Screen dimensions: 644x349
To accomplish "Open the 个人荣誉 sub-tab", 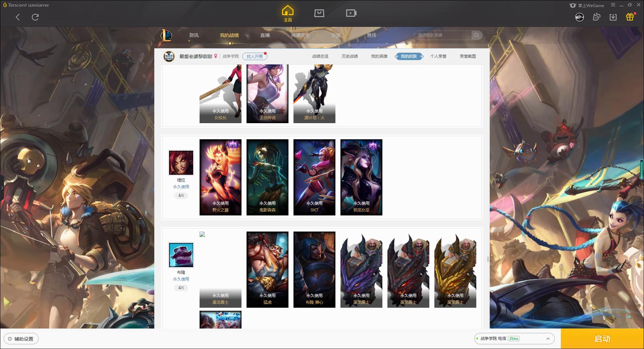I will 438,56.
